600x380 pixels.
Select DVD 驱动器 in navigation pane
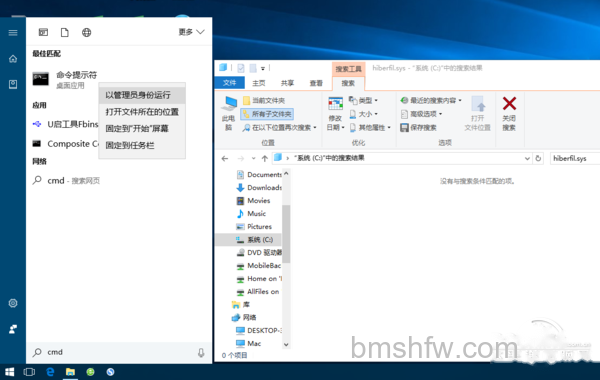pos(259,253)
